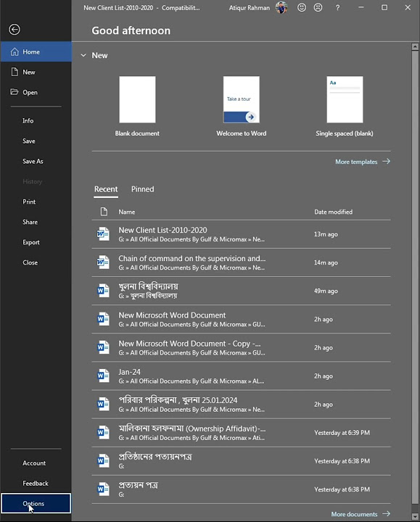Click Word icon for প্রতিষ্ঠানের প্রত্যয়নপত্র file

pos(103,461)
